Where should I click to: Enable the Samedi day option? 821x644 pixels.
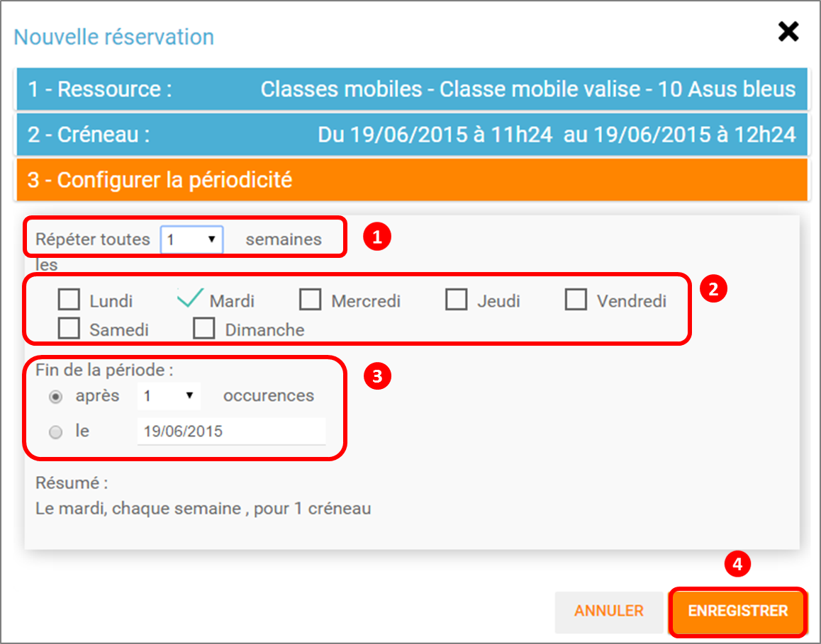click(x=69, y=328)
